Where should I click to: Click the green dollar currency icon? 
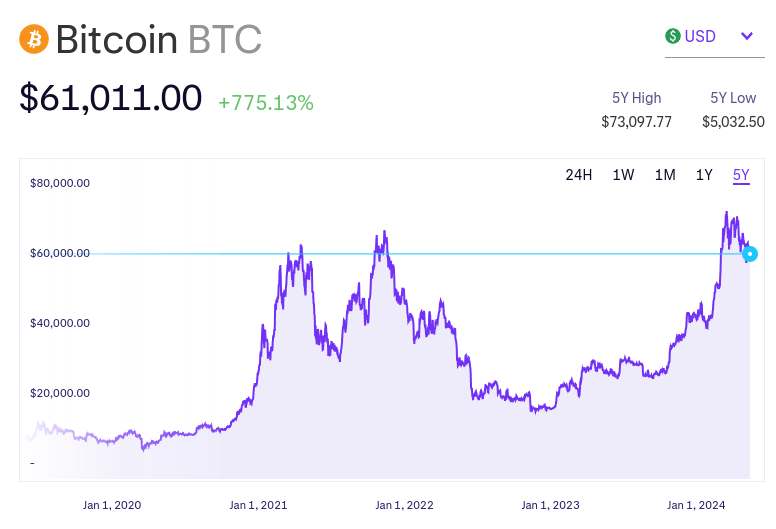(673, 36)
